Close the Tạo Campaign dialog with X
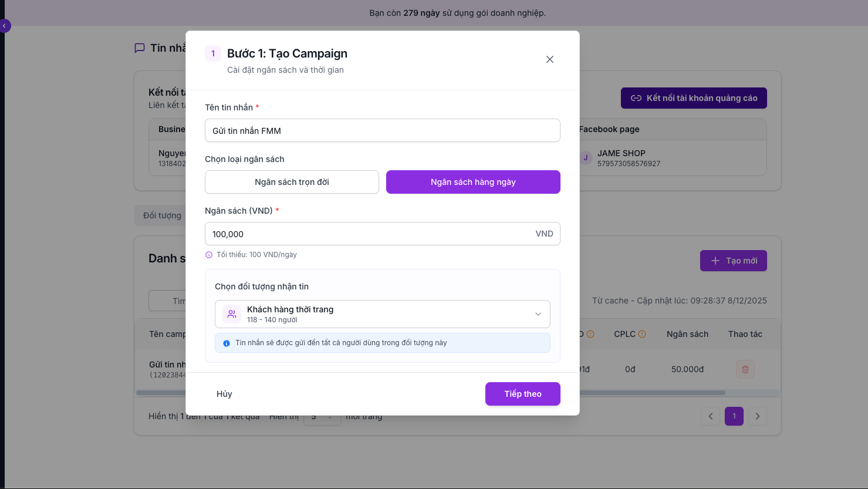The width and height of the screenshot is (868, 489). point(549,59)
